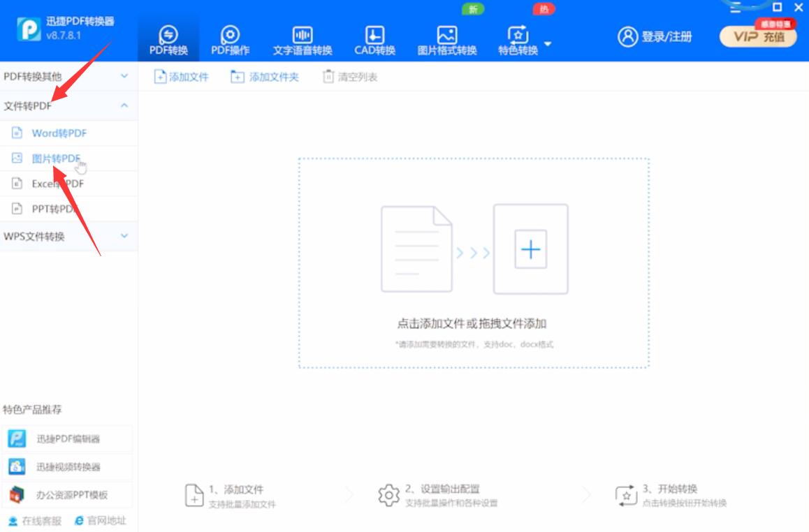809x532 pixels.
Task: Choose Word转PDF in the sidebar
Action: coord(68,133)
